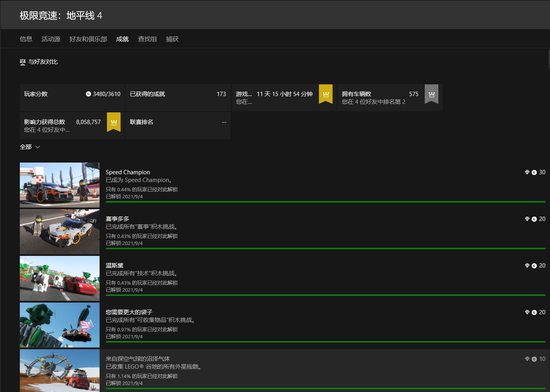Click the 只有 0.97% 的玩家已经对此解锁 text
Image resolution: width=550 pixels, height=392 pixels.
tap(142, 329)
